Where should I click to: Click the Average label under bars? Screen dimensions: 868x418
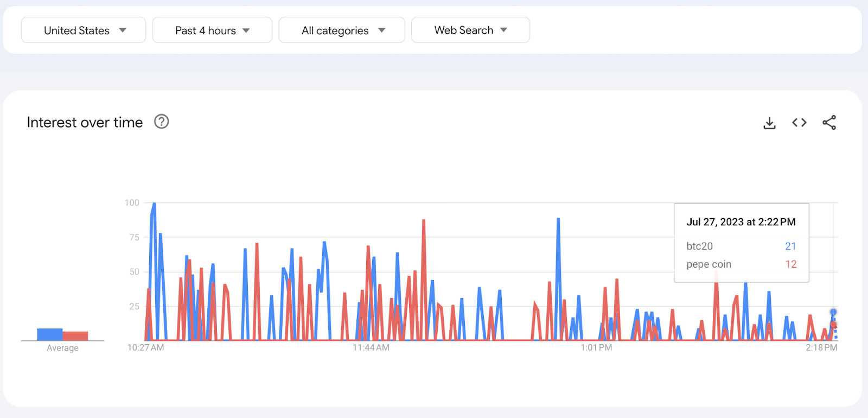click(62, 348)
